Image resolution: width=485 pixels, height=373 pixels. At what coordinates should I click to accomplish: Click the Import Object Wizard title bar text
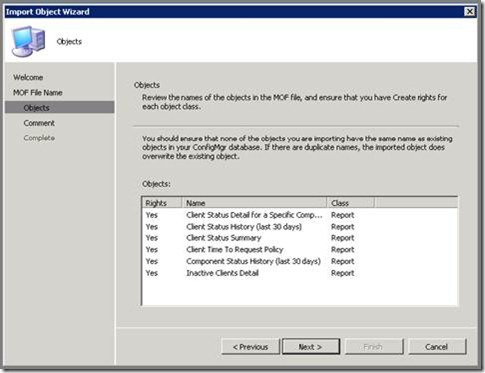48,12
